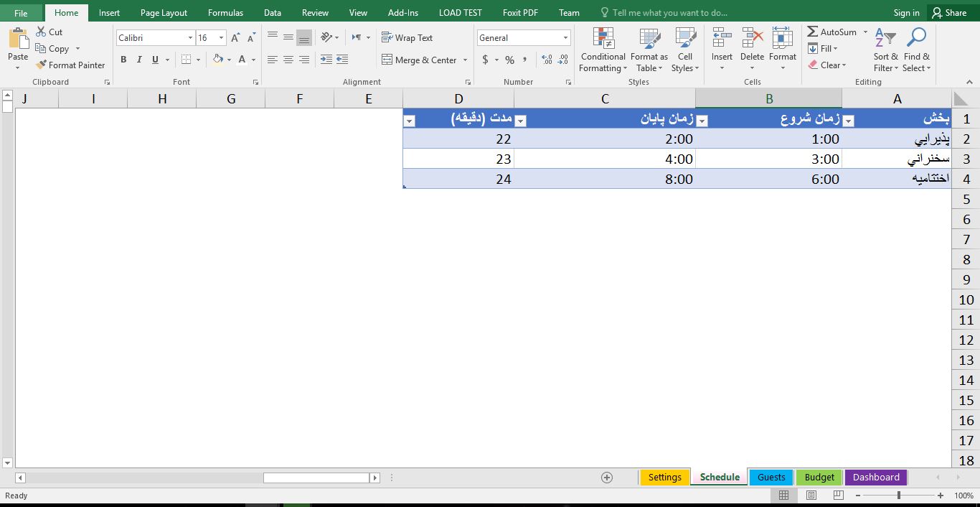This screenshot has width=980, height=507.
Task: Open the Foxit PDF tab
Action: click(520, 13)
